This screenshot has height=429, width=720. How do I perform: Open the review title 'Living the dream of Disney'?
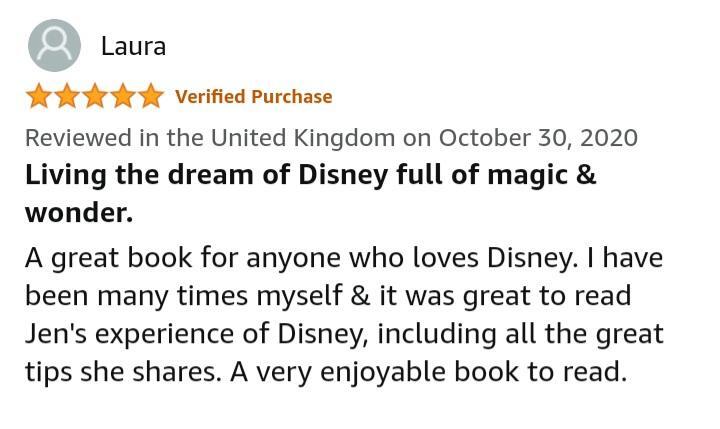(x=206, y=175)
